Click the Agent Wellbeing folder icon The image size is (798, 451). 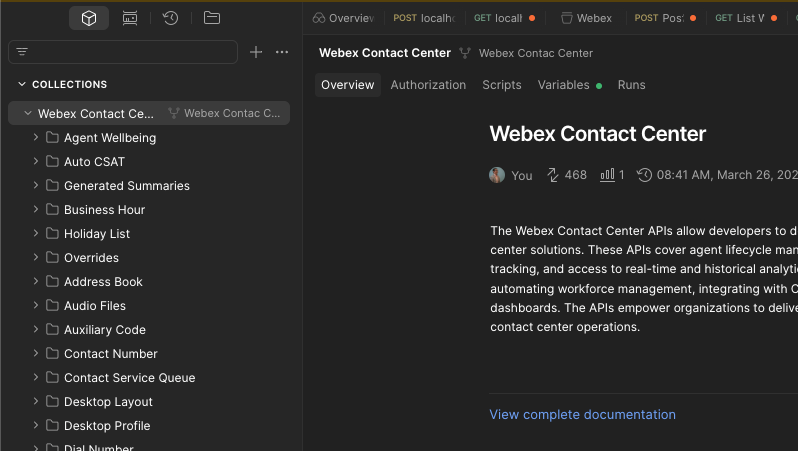tap(52, 137)
